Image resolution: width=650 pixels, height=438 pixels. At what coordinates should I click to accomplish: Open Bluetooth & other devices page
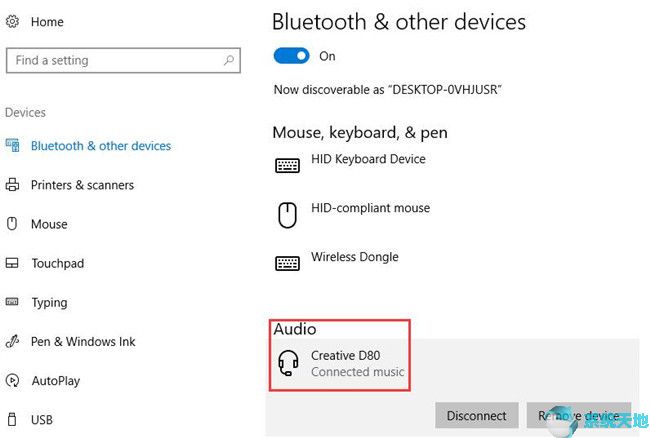100,146
